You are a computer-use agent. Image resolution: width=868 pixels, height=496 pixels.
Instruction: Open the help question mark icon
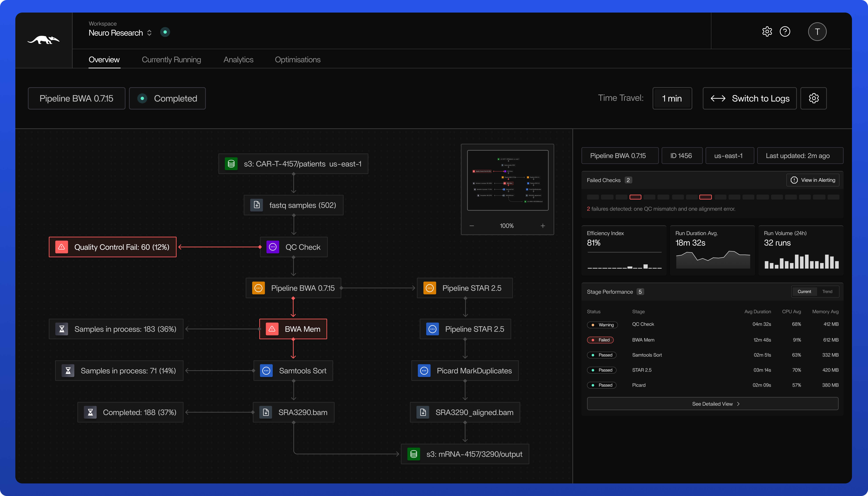click(785, 32)
